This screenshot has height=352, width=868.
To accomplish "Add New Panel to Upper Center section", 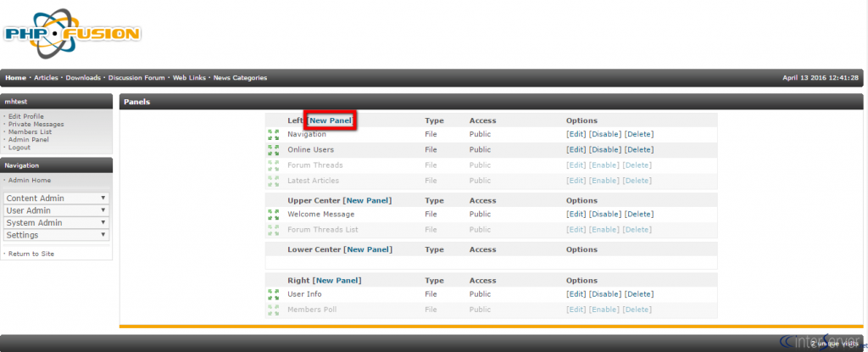I will pos(369,201).
